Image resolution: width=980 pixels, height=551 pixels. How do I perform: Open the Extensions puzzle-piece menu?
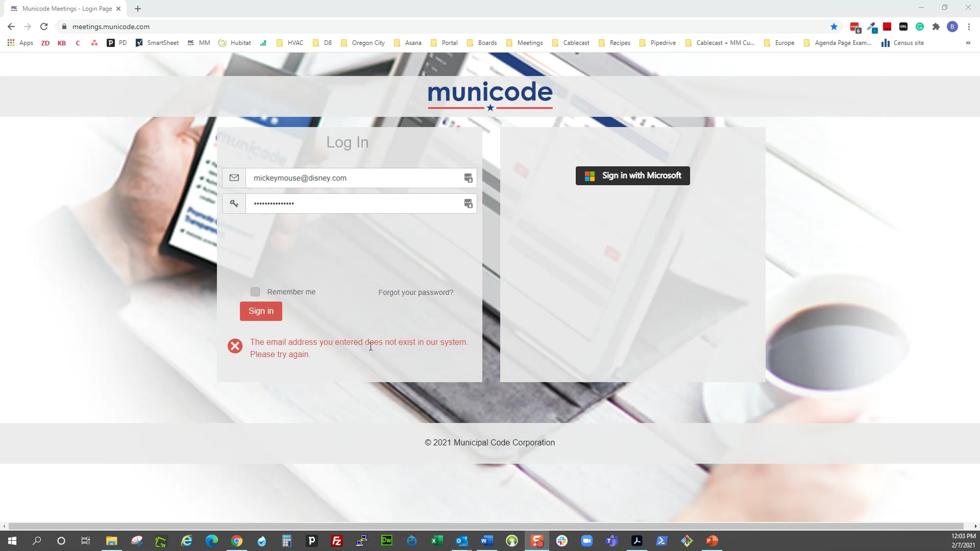[x=936, y=27]
